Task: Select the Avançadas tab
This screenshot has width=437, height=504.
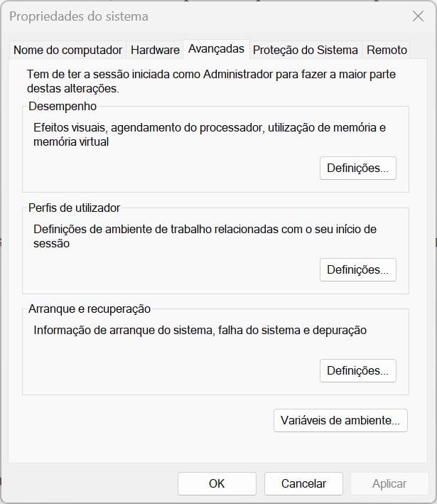Action: click(216, 49)
